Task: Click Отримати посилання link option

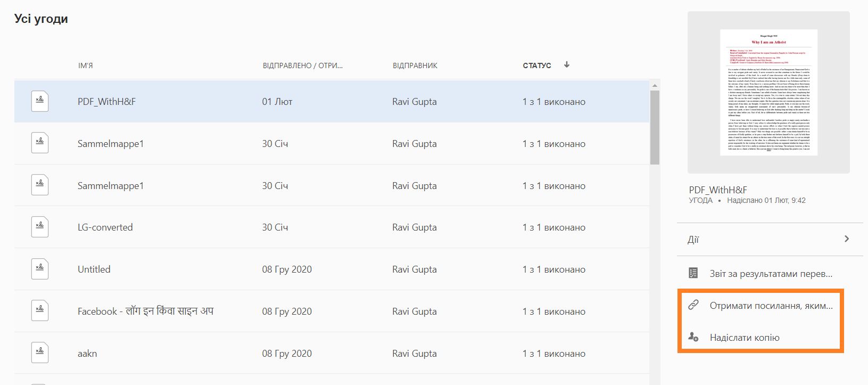Action: (771, 306)
